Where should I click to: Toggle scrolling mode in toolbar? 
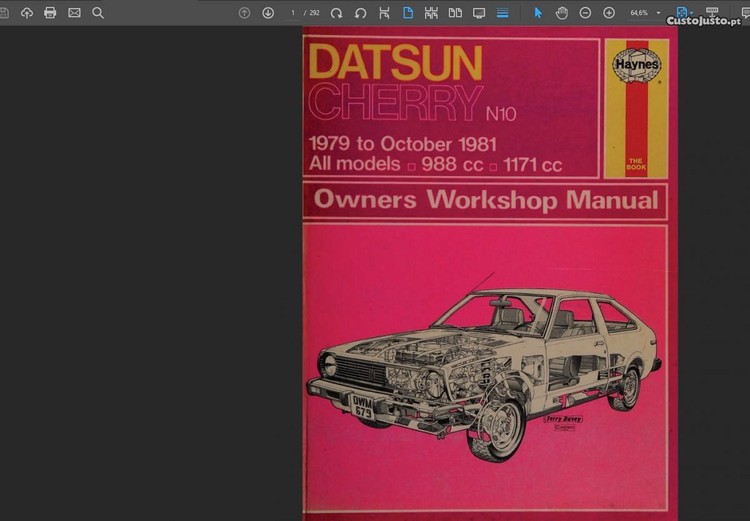point(502,13)
